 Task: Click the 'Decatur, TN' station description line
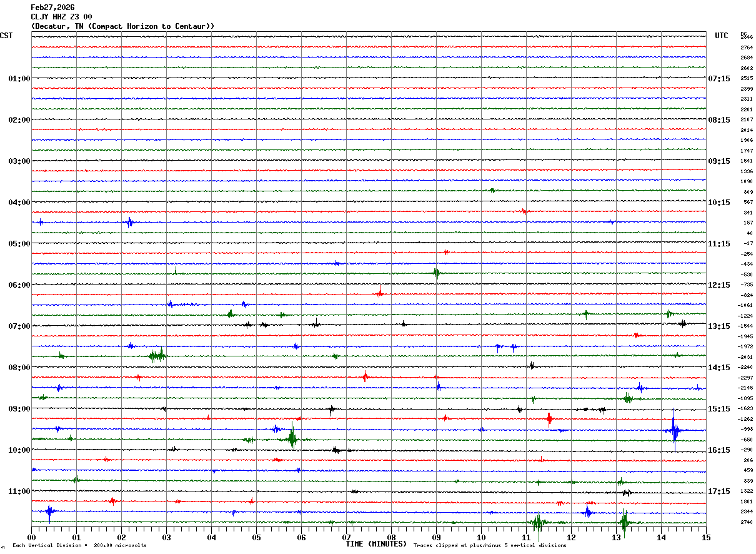click(122, 26)
